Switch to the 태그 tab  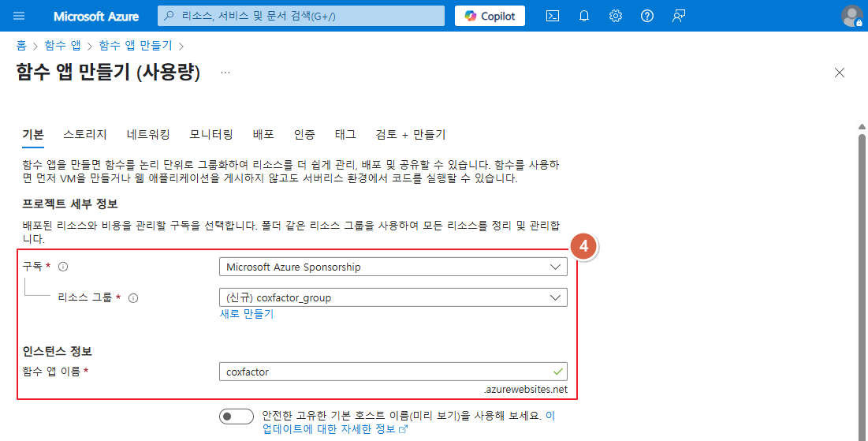(345, 135)
